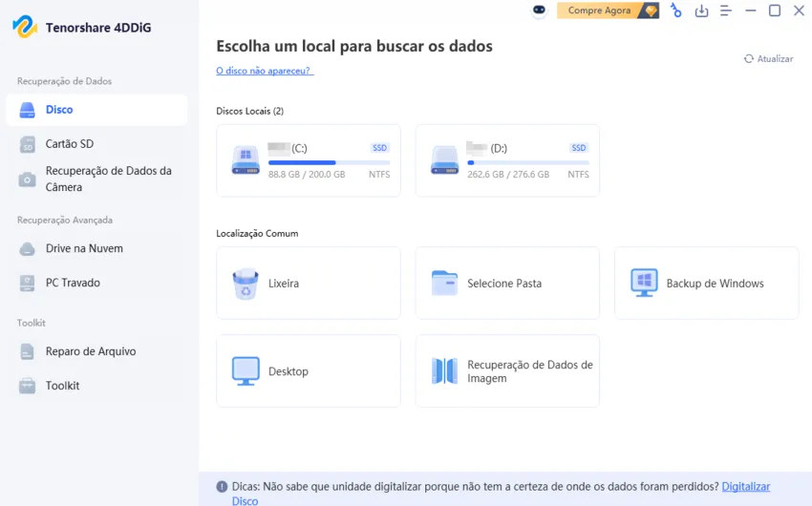Click the PC Travado computer icon
The width and height of the screenshot is (812, 506).
(27, 284)
